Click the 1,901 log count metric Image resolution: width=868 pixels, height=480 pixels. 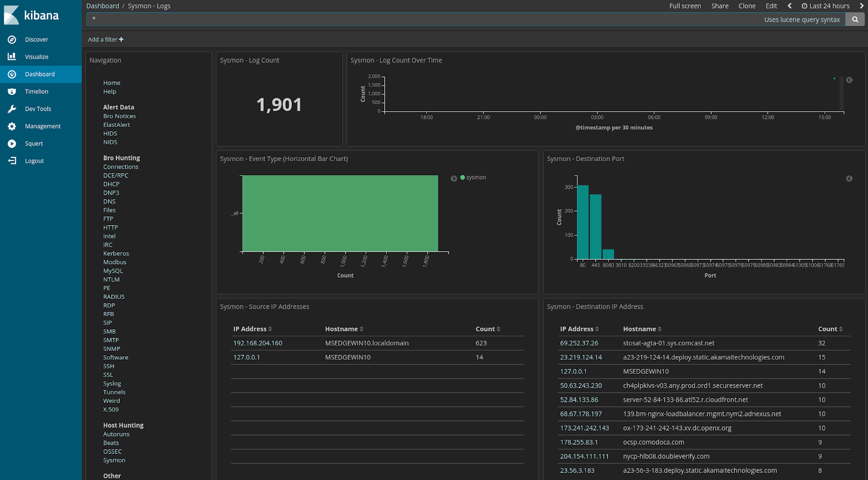point(279,105)
